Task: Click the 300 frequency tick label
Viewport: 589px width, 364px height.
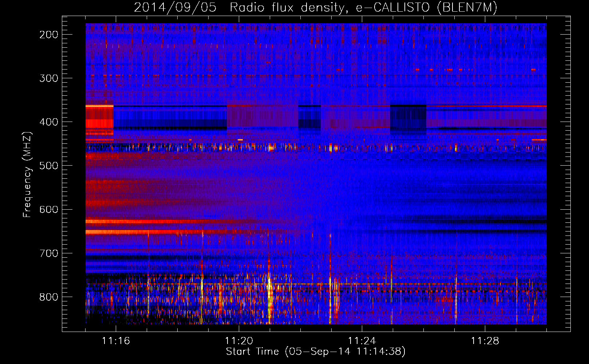Action: tap(49, 78)
